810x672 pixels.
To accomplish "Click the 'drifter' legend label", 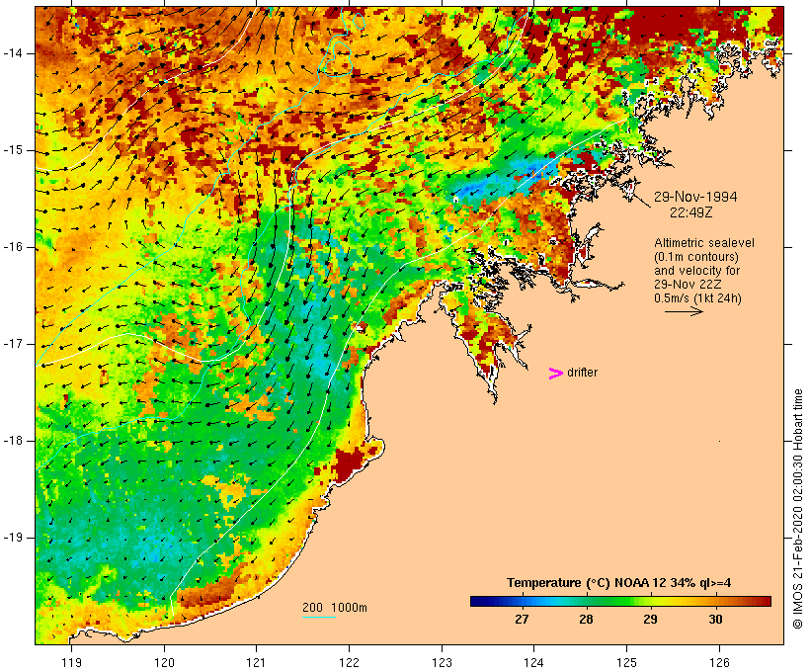I will tap(582, 373).
